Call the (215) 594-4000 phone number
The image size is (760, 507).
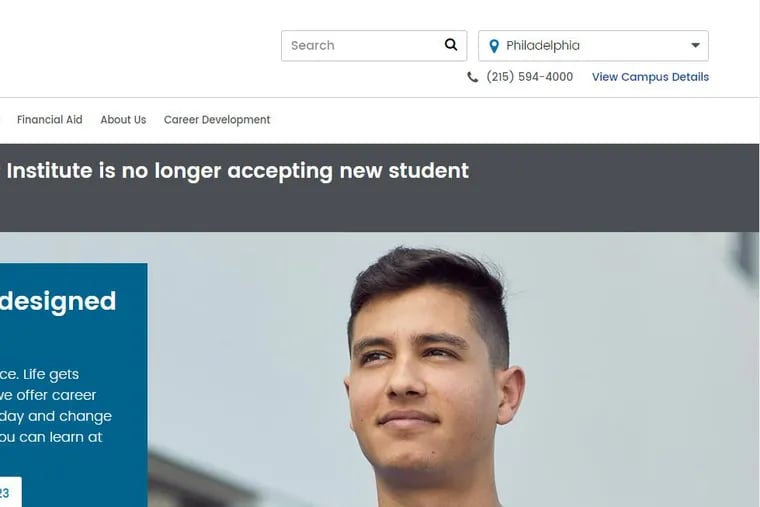(x=529, y=77)
